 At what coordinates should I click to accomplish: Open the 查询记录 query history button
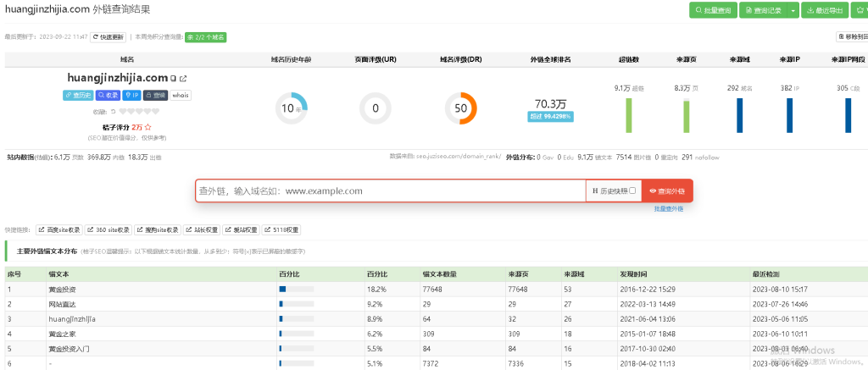(x=764, y=10)
